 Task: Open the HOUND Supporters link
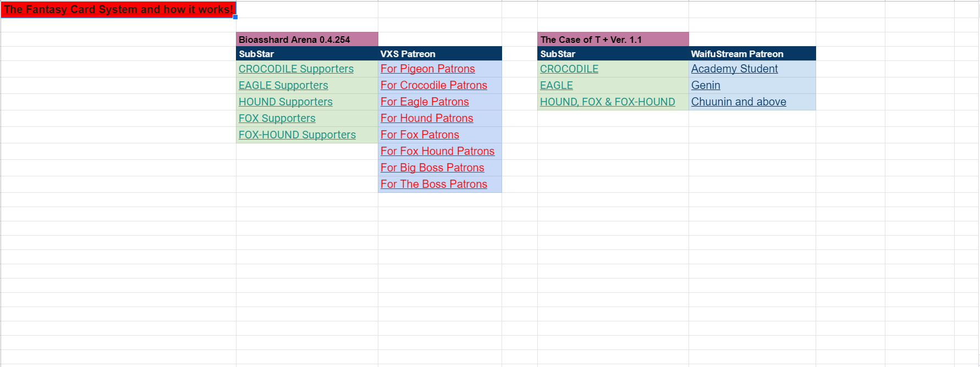[x=285, y=102]
